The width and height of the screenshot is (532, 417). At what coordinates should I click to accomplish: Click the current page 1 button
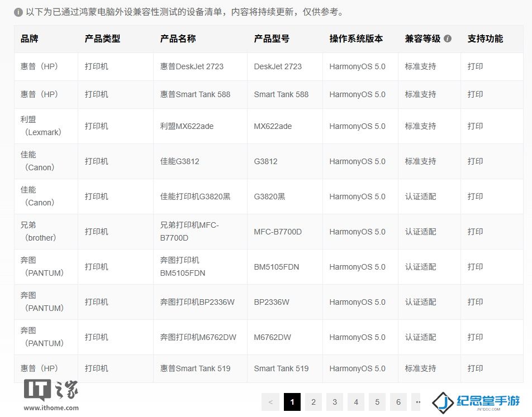pos(292,402)
